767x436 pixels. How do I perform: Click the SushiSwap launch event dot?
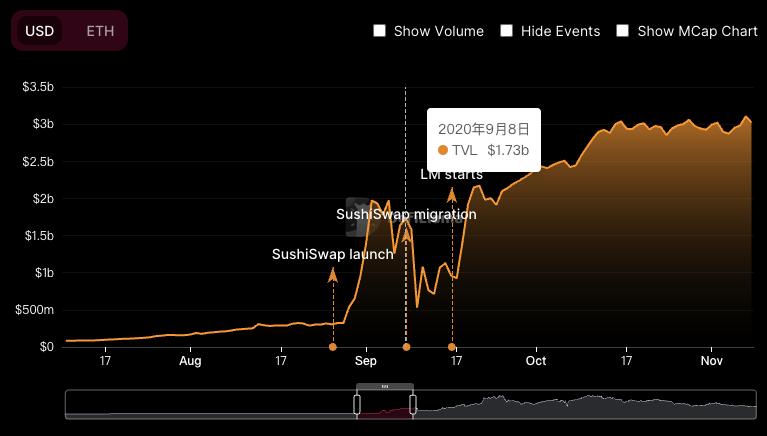tap(333, 347)
